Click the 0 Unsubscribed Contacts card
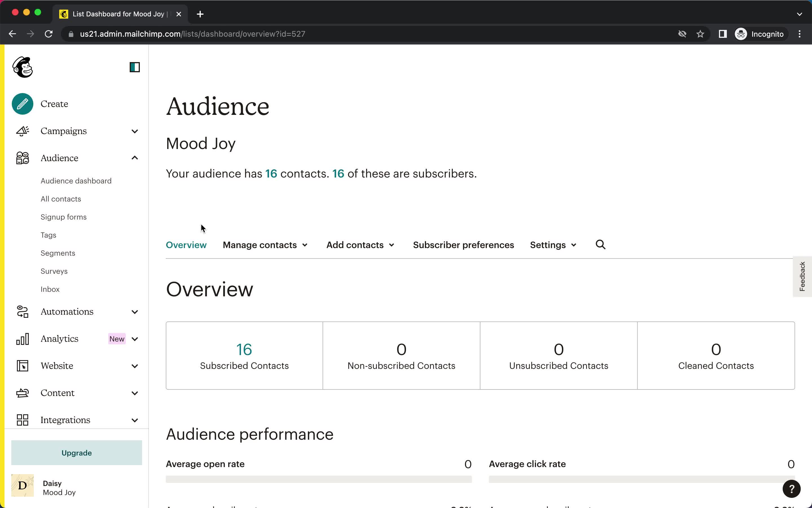 pos(559,356)
